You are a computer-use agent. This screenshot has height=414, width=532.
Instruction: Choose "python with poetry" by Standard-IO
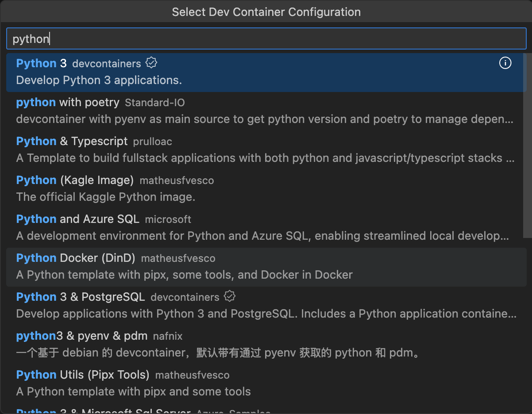pos(266,111)
